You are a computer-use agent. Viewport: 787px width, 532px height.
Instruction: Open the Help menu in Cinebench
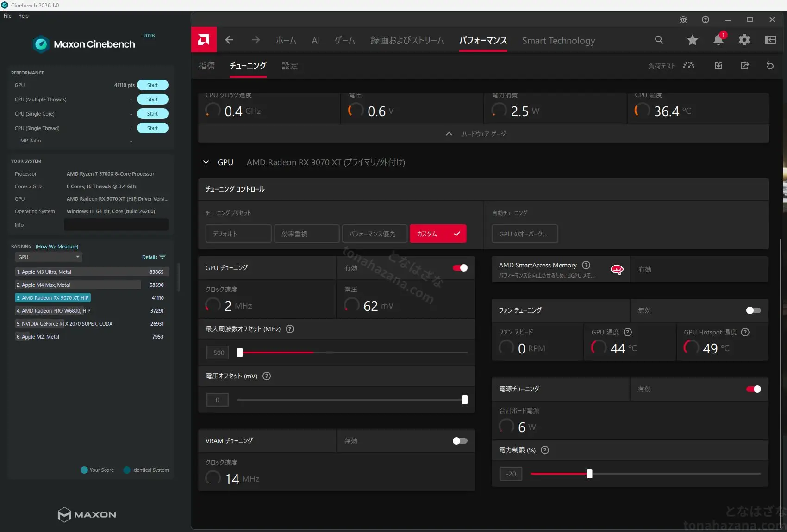23,16
